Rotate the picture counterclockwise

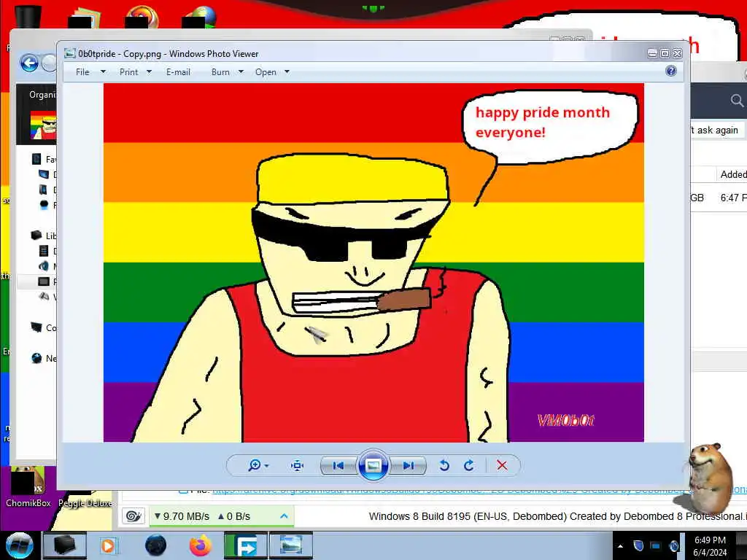click(x=444, y=465)
